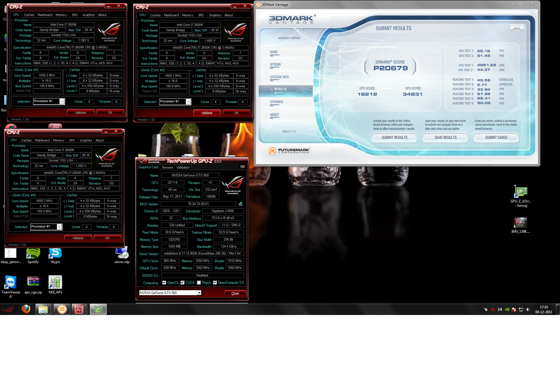
Task: Open the Action Center flag tray icon
Action: (x=514, y=309)
